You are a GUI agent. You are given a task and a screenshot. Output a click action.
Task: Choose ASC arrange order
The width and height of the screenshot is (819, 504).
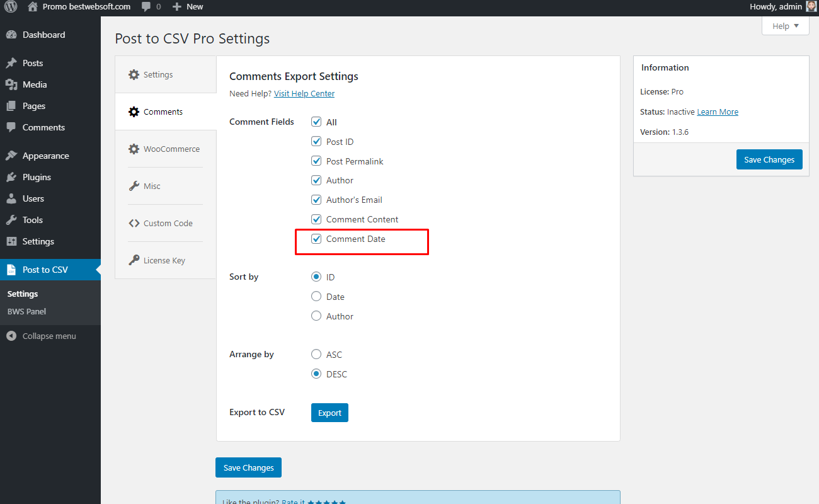point(316,355)
